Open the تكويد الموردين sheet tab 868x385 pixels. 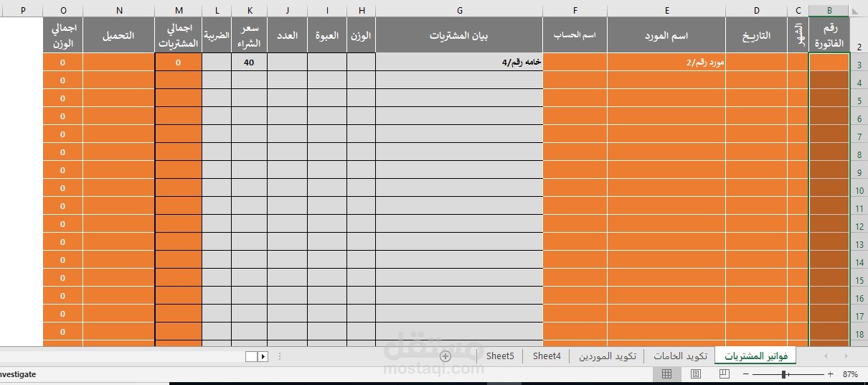(x=608, y=356)
